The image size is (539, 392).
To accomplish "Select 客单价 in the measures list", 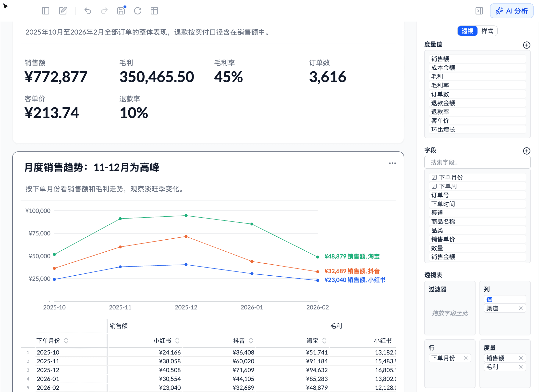I will [x=477, y=121].
